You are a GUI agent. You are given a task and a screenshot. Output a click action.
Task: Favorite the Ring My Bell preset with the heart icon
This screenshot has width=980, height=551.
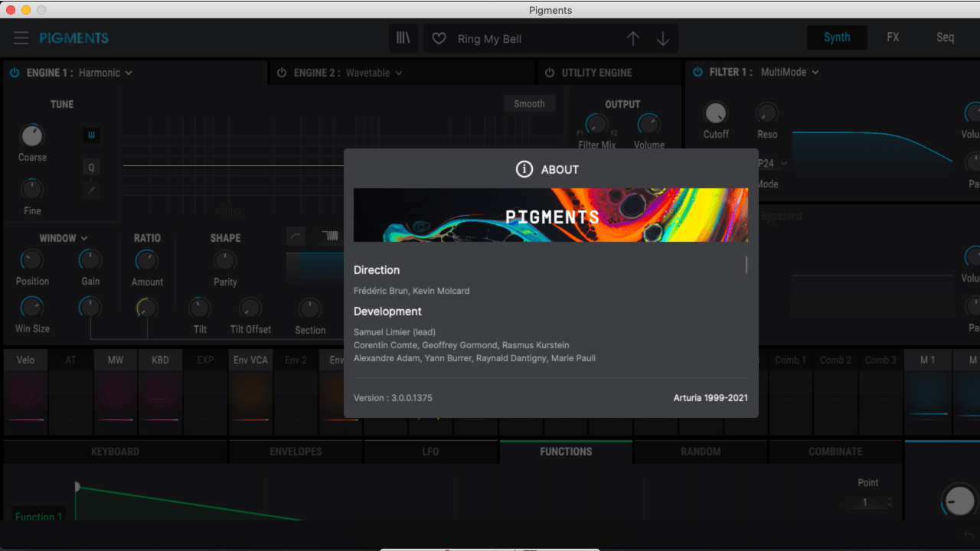pos(439,38)
